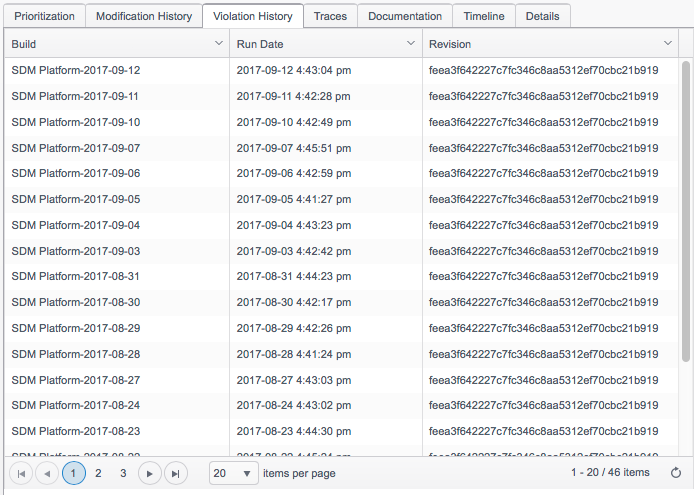Switch to the Prioritization tab

click(44, 16)
